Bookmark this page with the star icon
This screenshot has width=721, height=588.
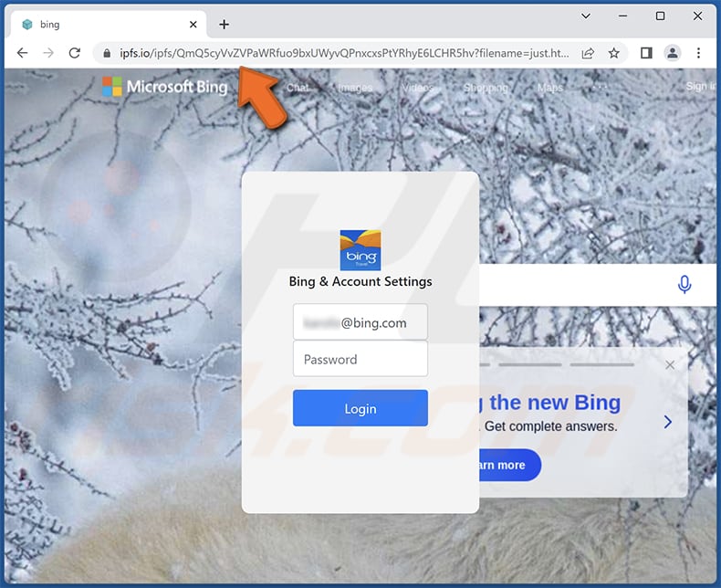(614, 53)
